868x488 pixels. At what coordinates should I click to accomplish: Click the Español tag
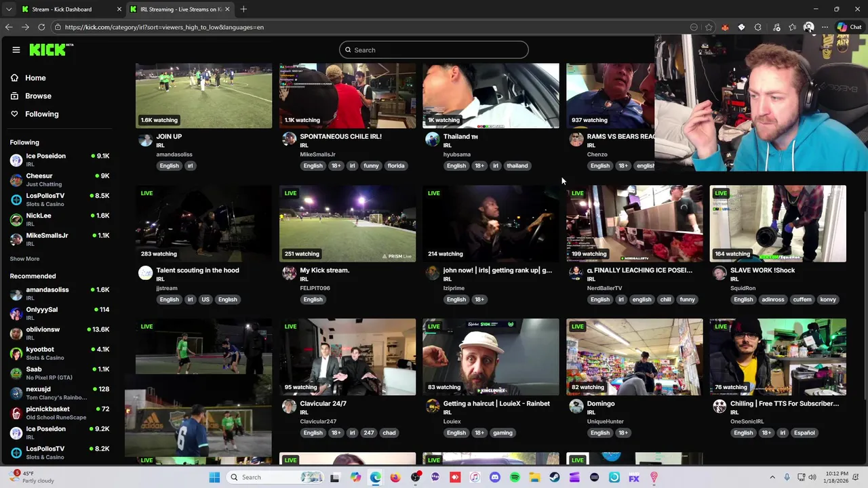coord(804,433)
